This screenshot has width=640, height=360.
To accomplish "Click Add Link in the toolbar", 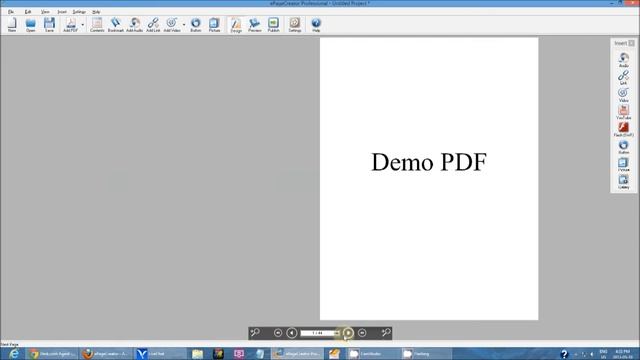I will click(x=153, y=25).
